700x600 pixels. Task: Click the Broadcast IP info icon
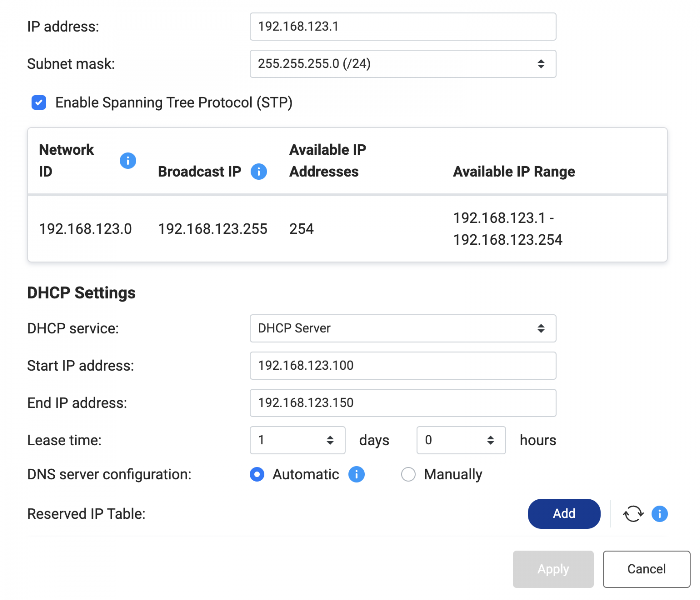point(258,171)
